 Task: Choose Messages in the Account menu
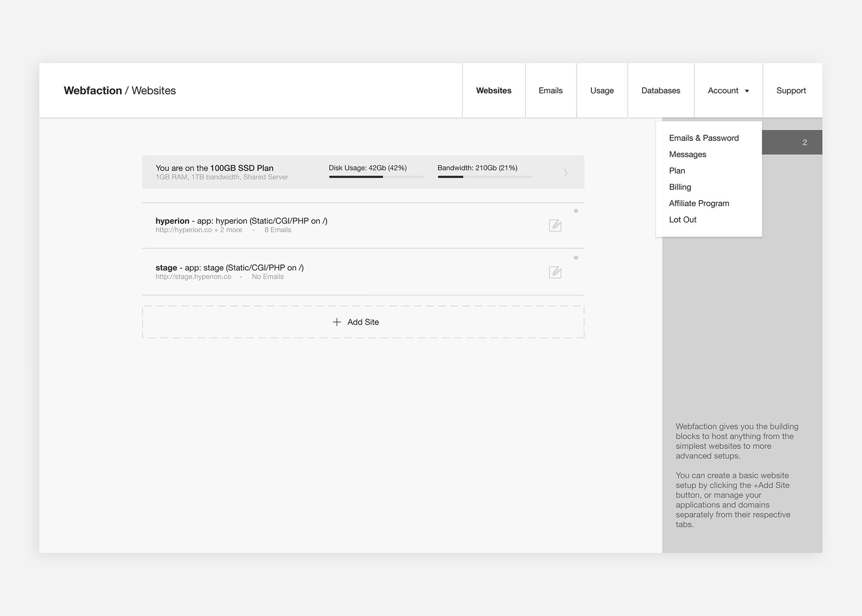tap(688, 154)
